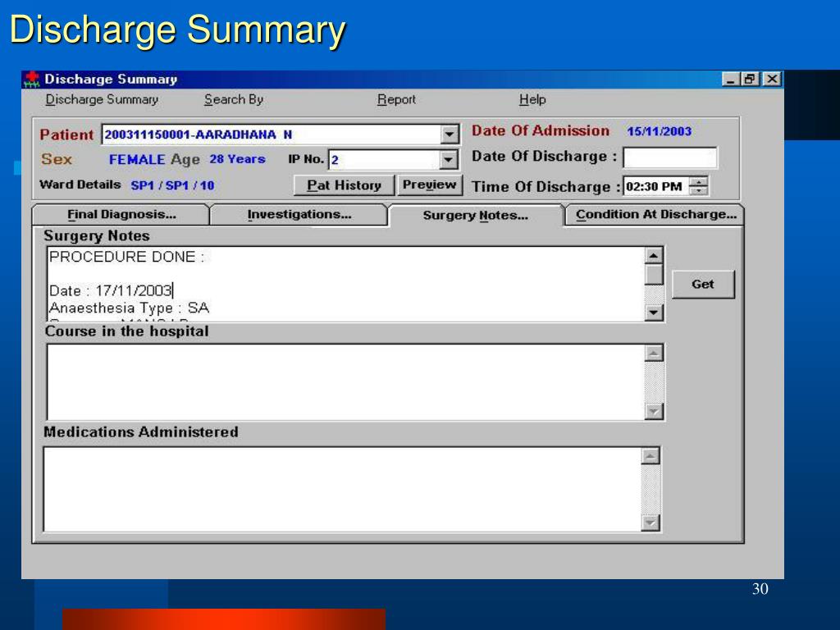
Task: Click the Date : 17/11/2003 line
Action: [111, 291]
